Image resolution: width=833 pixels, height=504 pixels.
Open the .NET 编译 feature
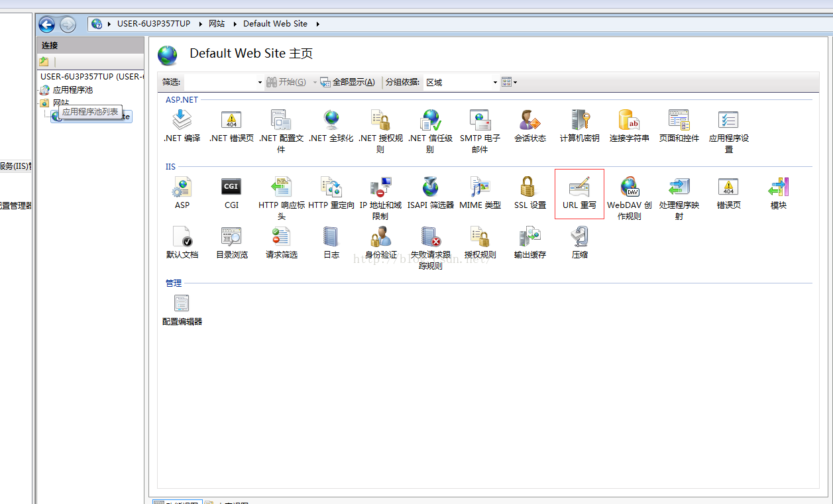point(182,126)
